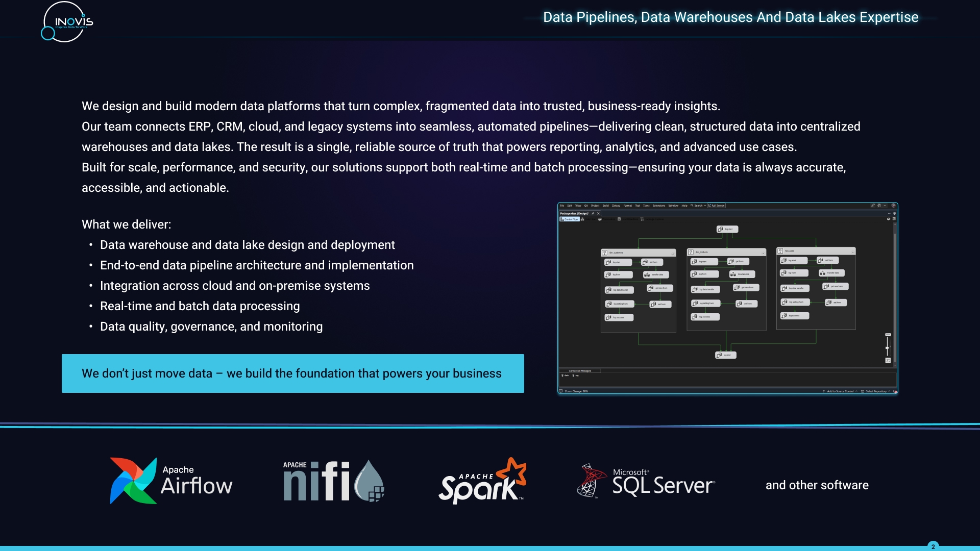The image size is (980, 551).
Task: Select 'log setting from' task in dim_products
Action: [x=706, y=303]
